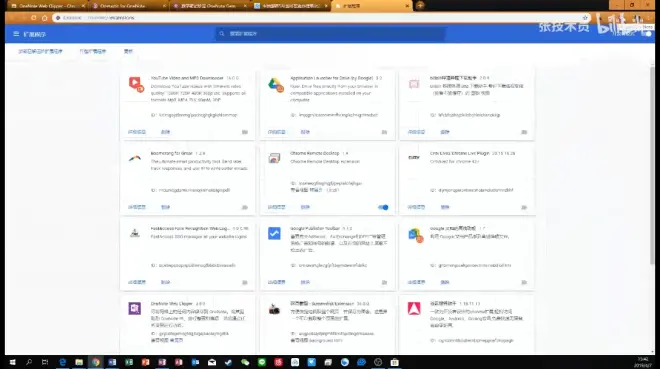The height and width of the screenshot is (369, 660).
Task: Launch Microsoft Edge from the taskbar
Action: (62, 362)
